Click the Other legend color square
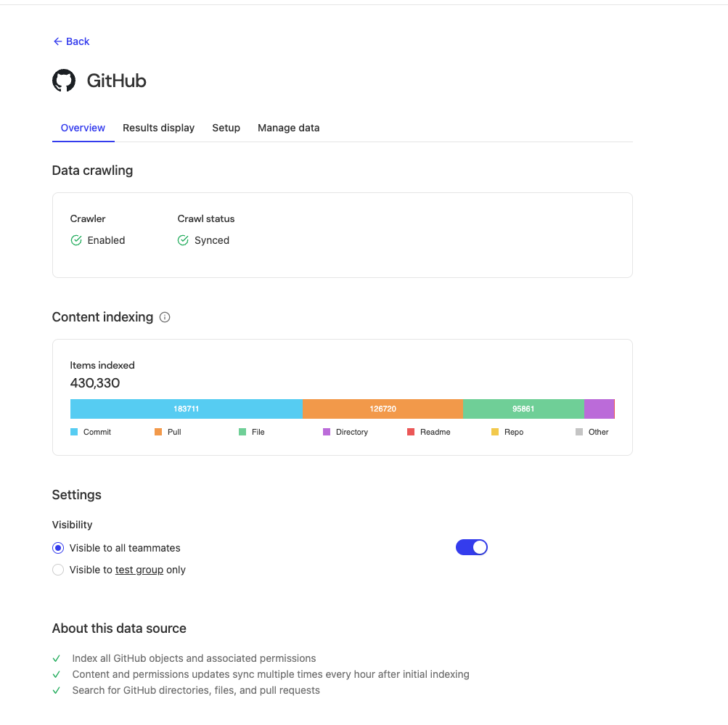This screenshot has height=725, width=728. [579, 432]
